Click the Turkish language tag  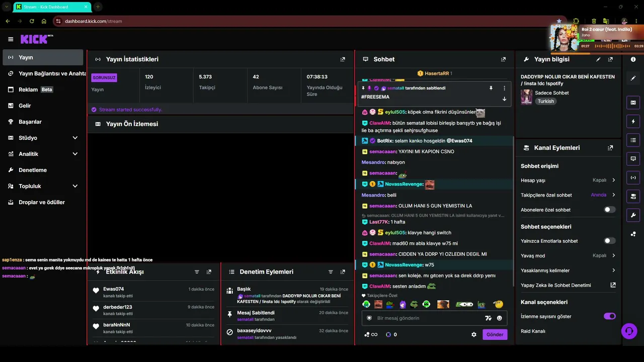(545, 101)
